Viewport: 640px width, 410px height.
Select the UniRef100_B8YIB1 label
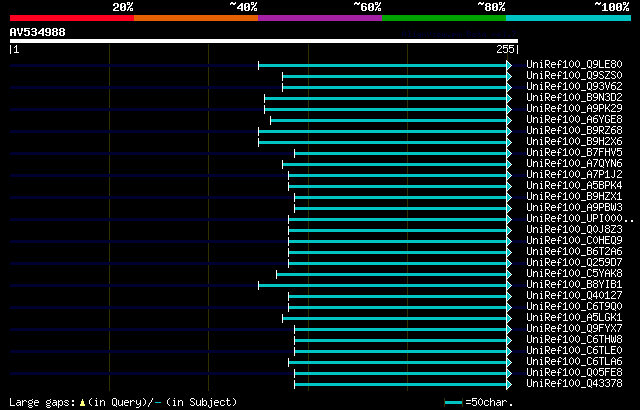574,285
